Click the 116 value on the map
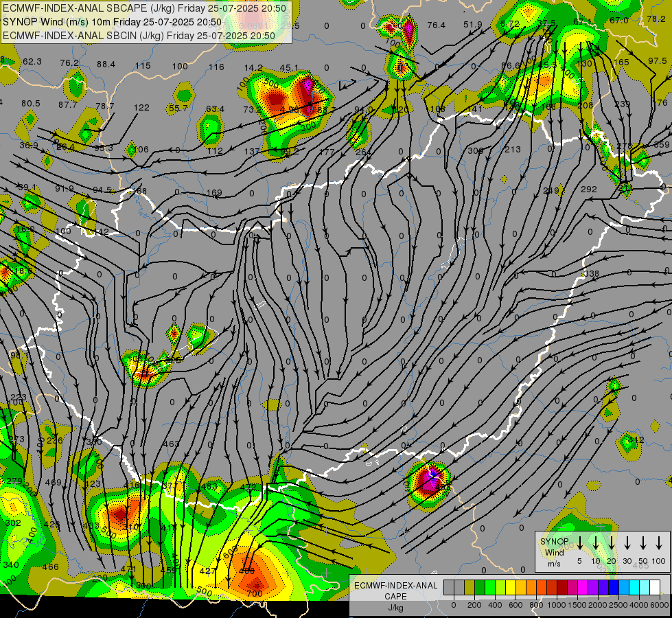672x618 pixels. click(216, 67)
